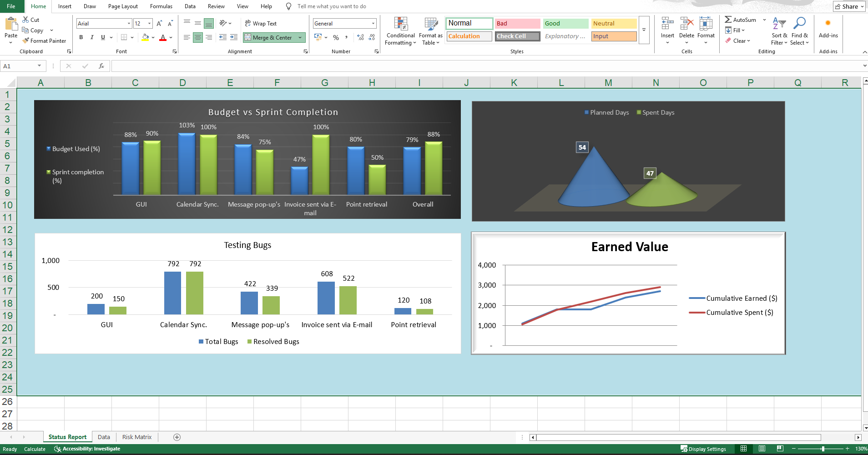This screenshot has width=868, height=455.
Task: Switch to the Page Layout tab
Action: tap(123, 6)
